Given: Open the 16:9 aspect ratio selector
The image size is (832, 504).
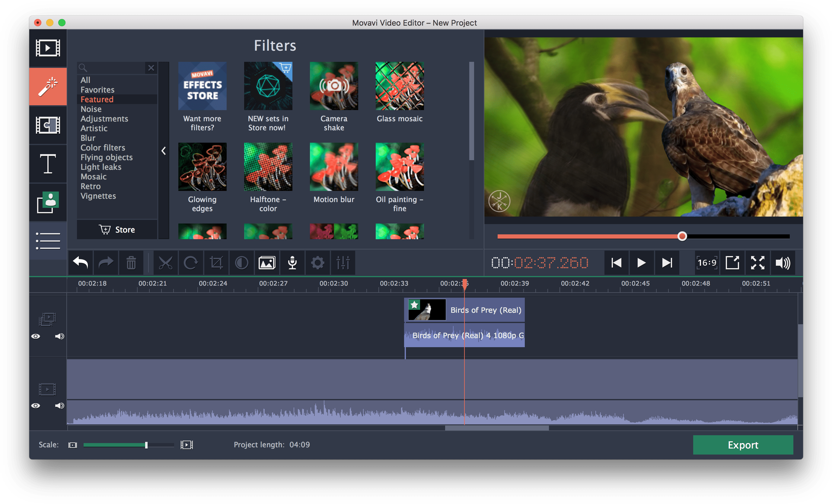Looking at the screenshot, I should click(707, 263).
